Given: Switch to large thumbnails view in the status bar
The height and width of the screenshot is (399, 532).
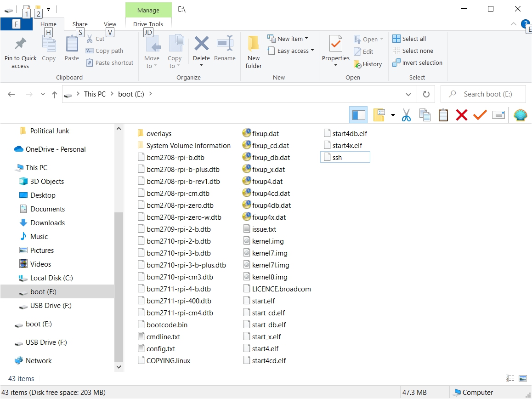Looking at the screenshot, I should click(522, 378).
